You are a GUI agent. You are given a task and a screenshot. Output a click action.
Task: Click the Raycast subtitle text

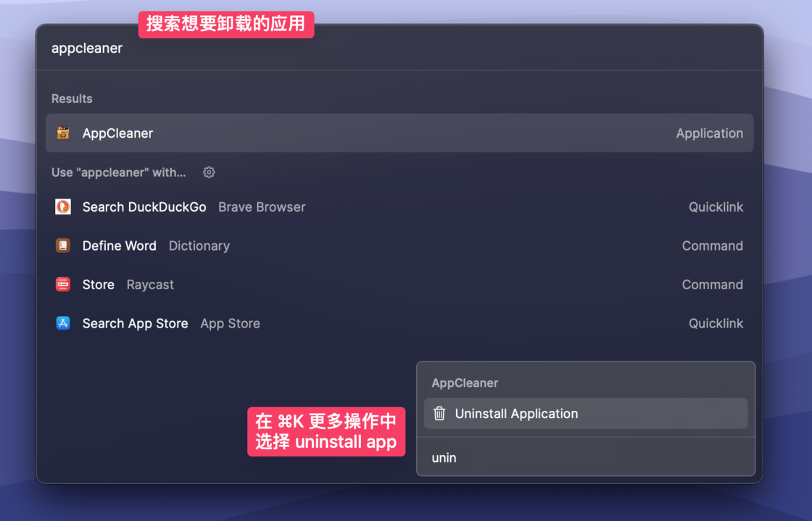tap(150, 285)
